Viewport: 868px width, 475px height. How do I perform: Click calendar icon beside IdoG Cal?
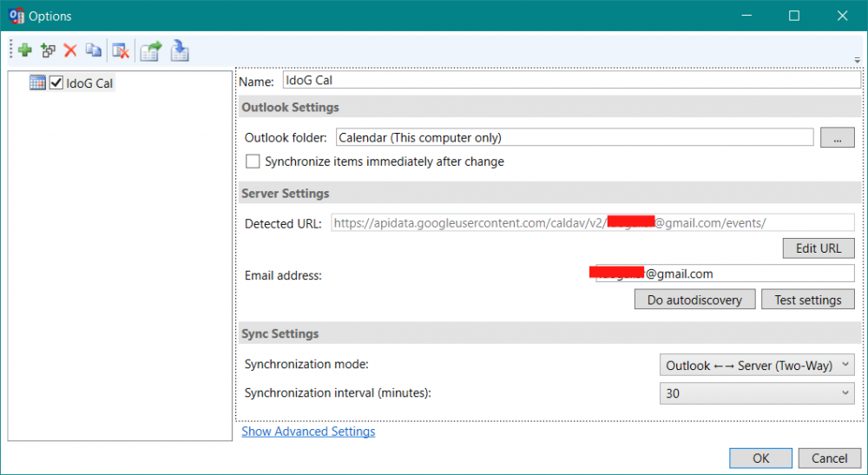[x=37, y=83]
